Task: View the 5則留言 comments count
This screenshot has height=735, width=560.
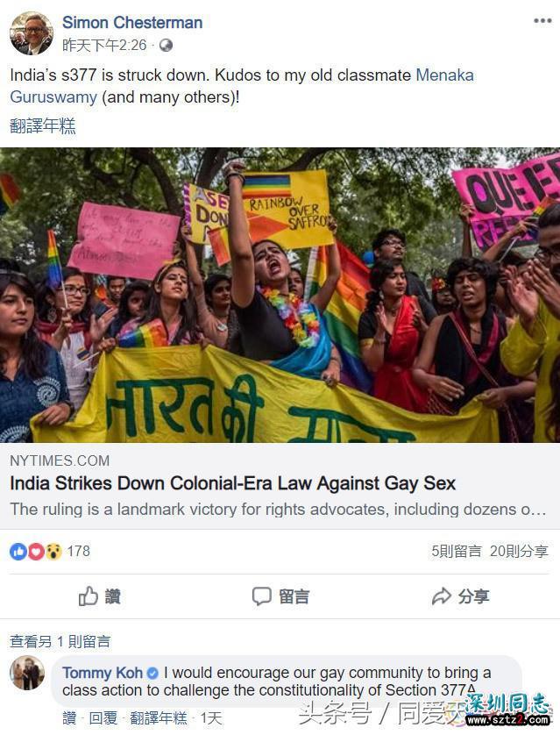Action: click(x=457, y=551)
